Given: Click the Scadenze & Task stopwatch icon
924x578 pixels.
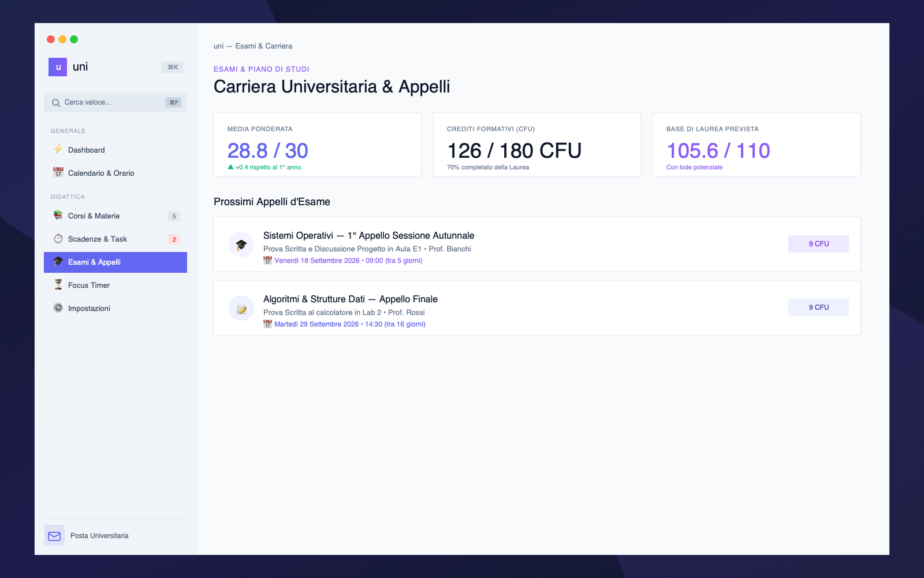Looking at the screenshot, I should (x=58, y=239).
